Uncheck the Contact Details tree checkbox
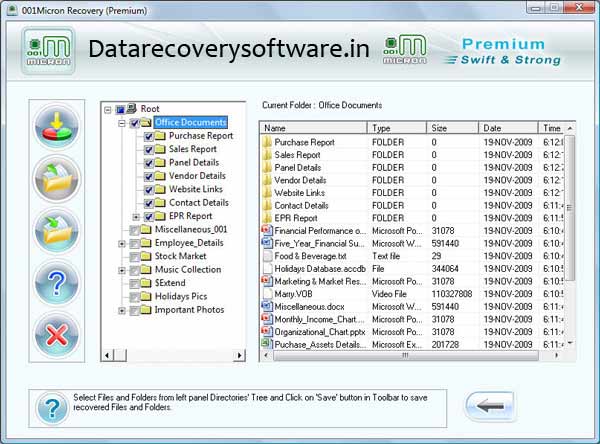Viewport: 600px width, 444px height. [x=148, y=204]
